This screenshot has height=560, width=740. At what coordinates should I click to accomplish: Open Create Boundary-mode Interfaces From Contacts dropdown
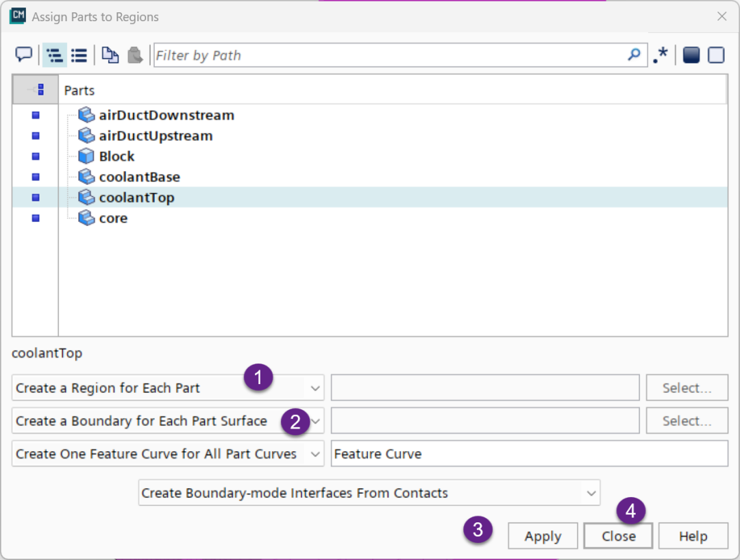coord(369,493)
